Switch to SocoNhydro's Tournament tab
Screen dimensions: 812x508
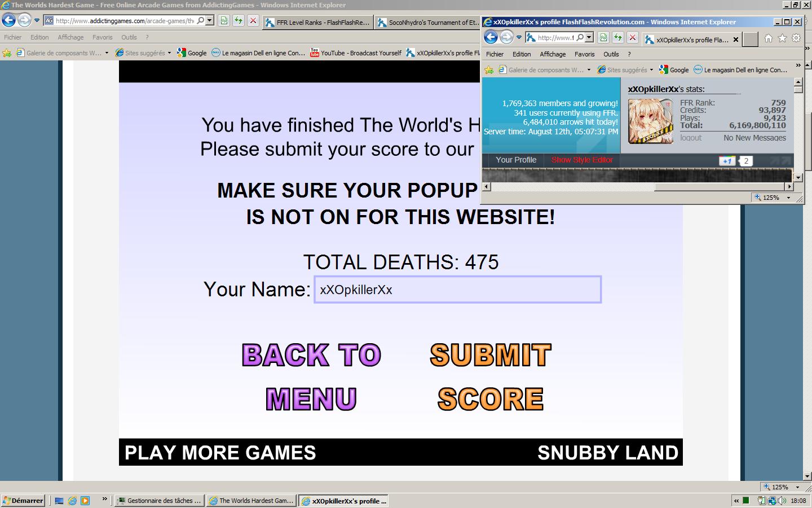(428, 23)
